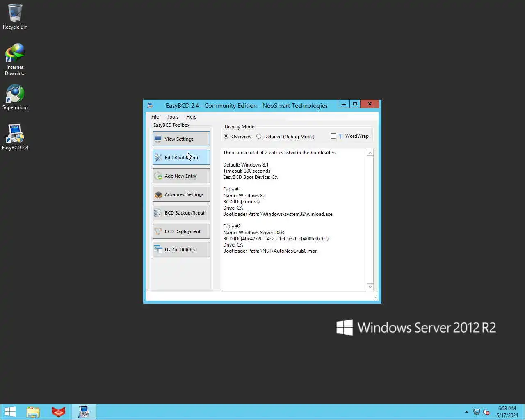Image resolution: width=525 pixels, height=420 pixels.
Task: Open the View Settings toolbox button
Action: point(181,139)
